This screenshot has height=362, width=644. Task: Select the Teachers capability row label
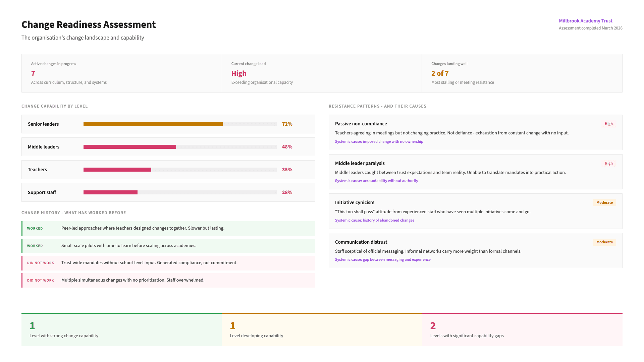38,170
